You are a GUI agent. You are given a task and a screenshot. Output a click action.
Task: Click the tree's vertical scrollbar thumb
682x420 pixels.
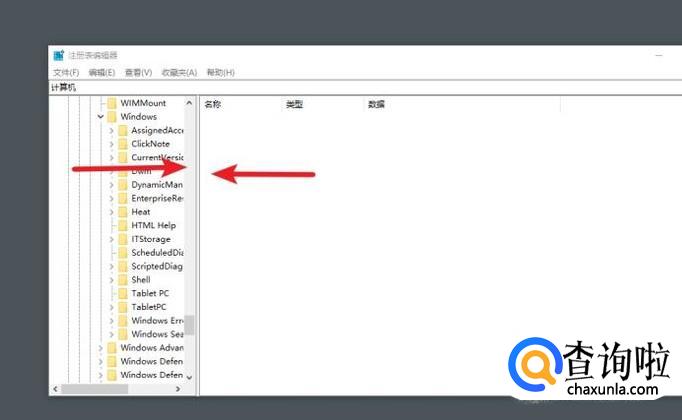pos(189,325)
